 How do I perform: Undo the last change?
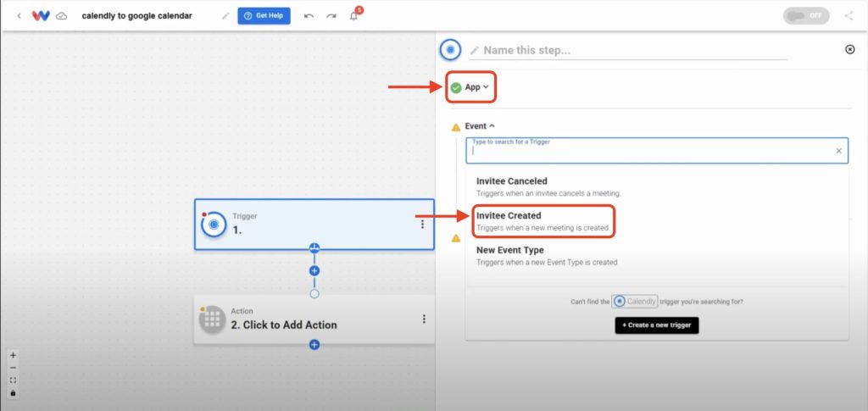coord(309,16)
